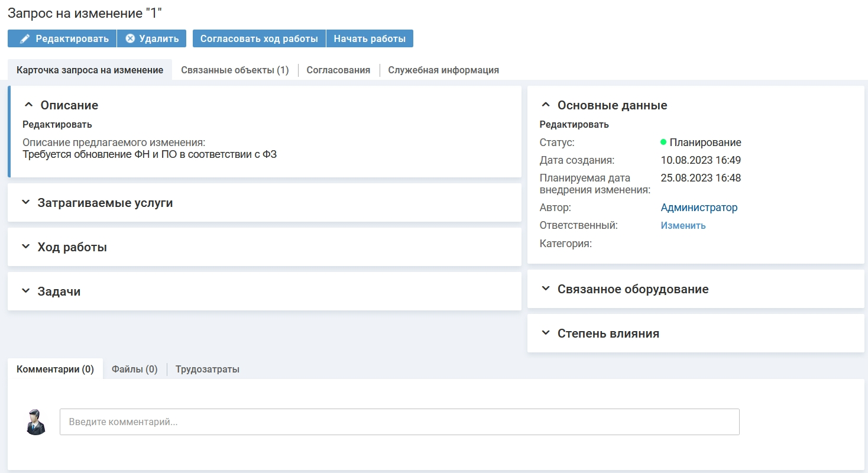The height and width of the screenshot is (473, 868).
Task: Open the Карточка запроса на изменение tab
Action: point(90,70)
